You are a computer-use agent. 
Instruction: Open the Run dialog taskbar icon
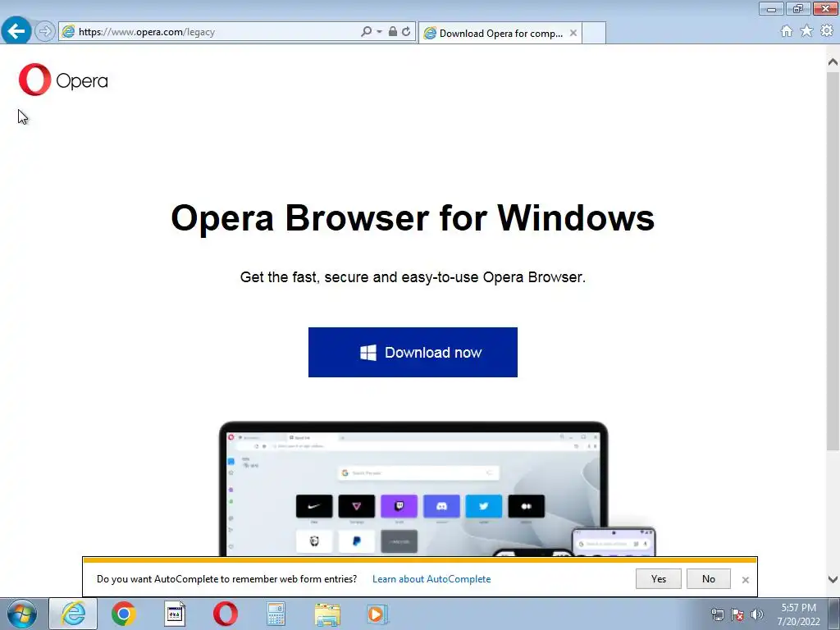(174, 614)
